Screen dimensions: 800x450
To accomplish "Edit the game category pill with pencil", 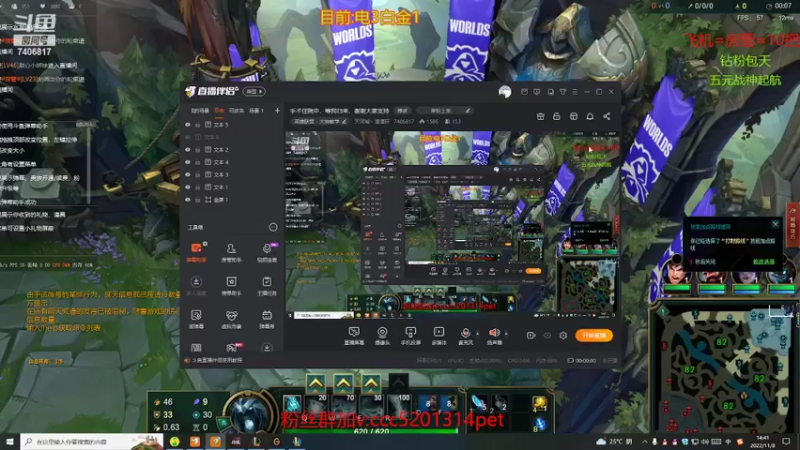I will 320,121.
